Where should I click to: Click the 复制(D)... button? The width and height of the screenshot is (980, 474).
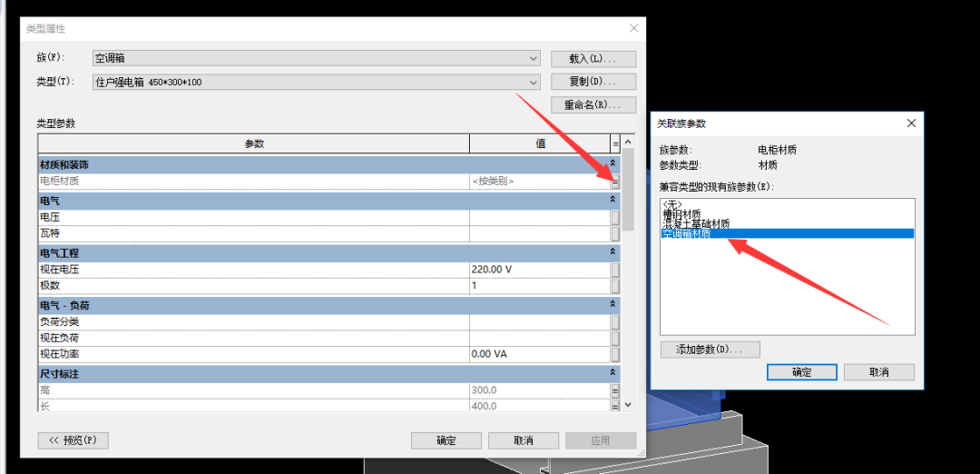(x=593, y=82)
